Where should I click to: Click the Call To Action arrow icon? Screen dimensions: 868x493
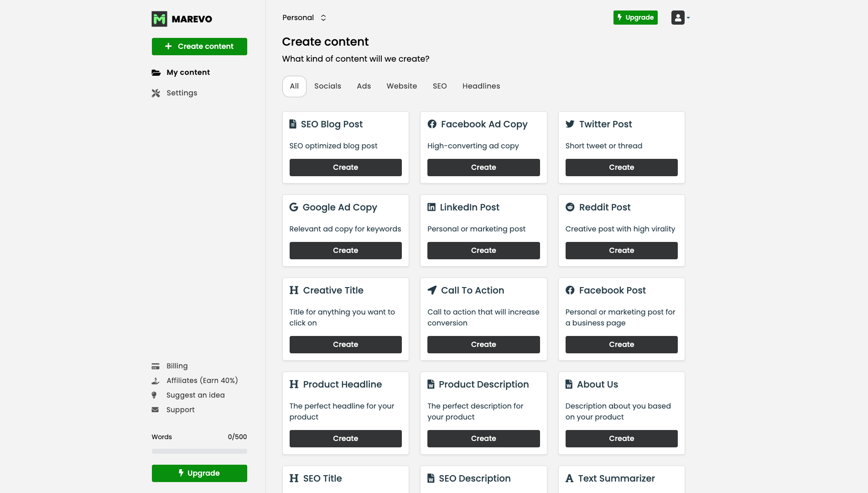point(432,290)
